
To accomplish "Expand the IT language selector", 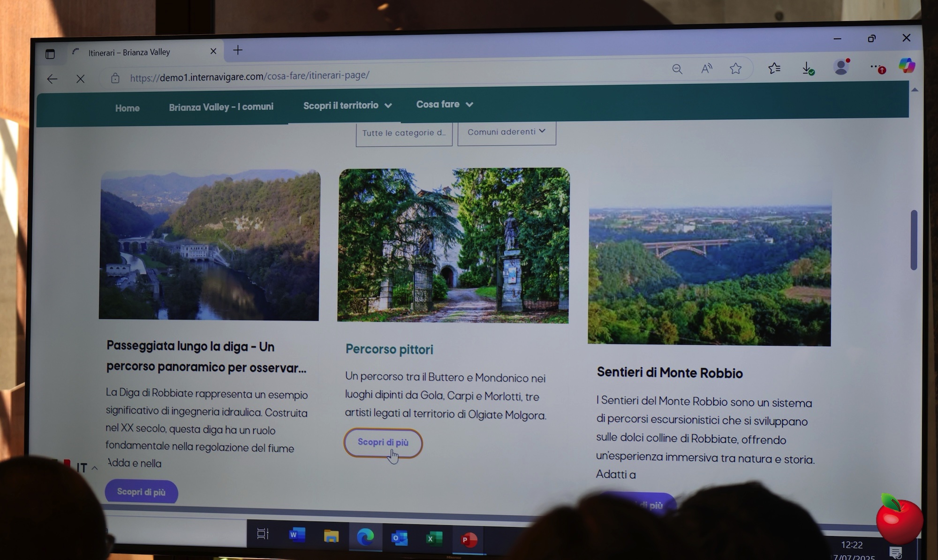I will pos(87,468).
